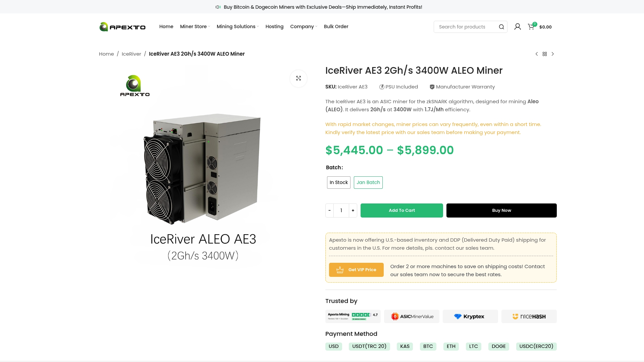Open the Hosting menu item

pos(274,26)
